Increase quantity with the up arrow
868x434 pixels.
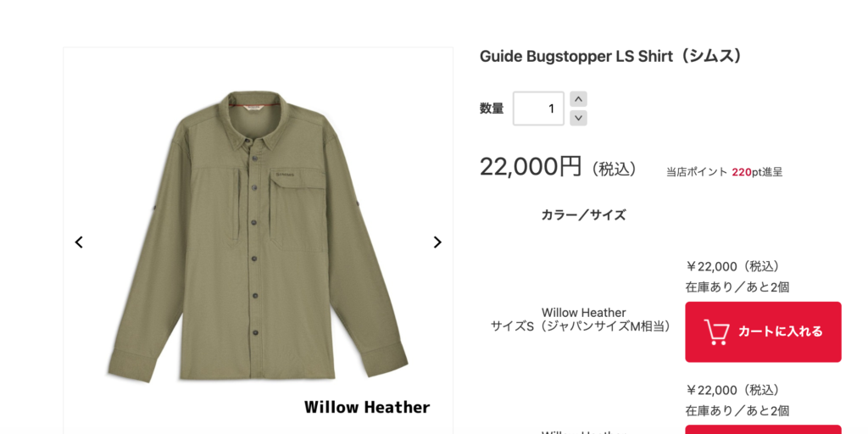tap(578, 99)
